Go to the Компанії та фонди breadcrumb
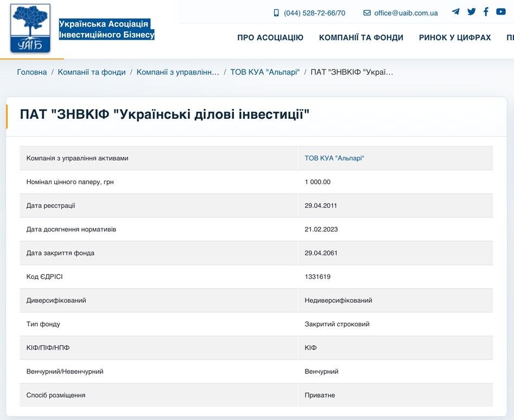The width and height of the screenshot is (514, 420). pos(92,72)
